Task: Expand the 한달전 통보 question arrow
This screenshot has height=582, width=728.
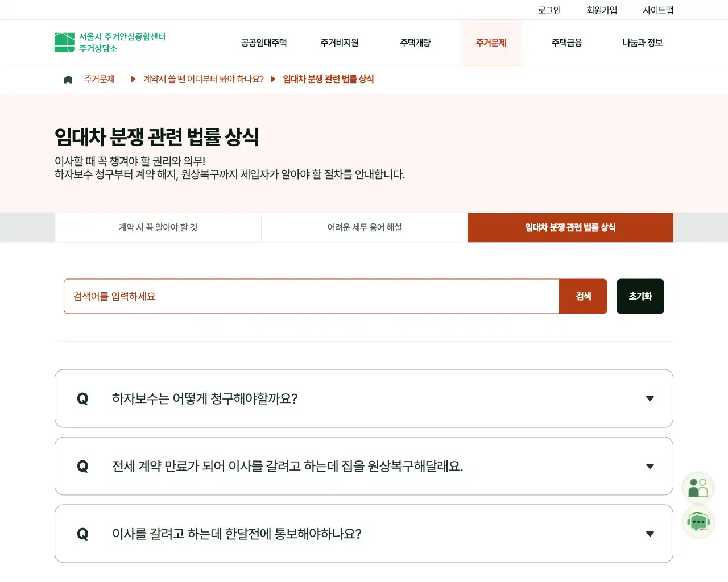Action: pos(650,534)
